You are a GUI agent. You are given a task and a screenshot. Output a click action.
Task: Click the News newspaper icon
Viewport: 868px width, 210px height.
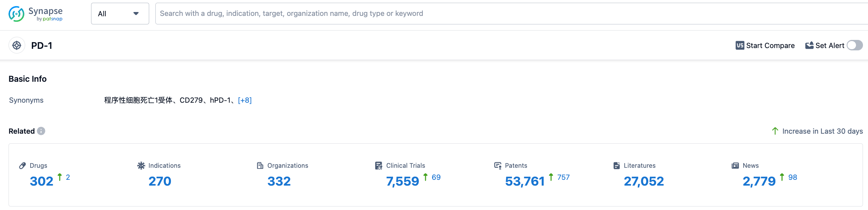735,166
